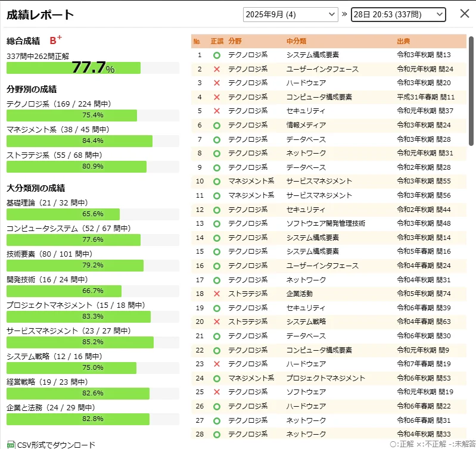Click the マネジメント系 84.4% score bar
The height and width of the screenshot is (449, 476).
[x=93, y=141]
